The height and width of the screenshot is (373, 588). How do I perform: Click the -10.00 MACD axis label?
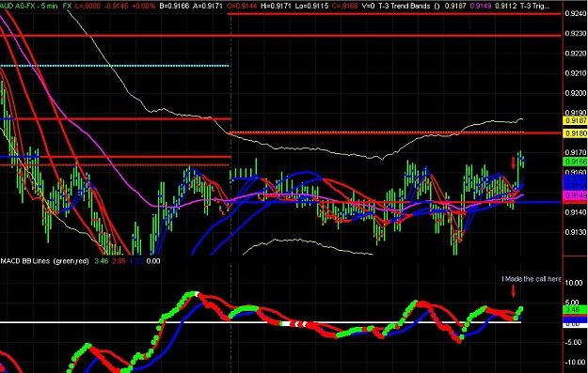(x=576, y=362)
